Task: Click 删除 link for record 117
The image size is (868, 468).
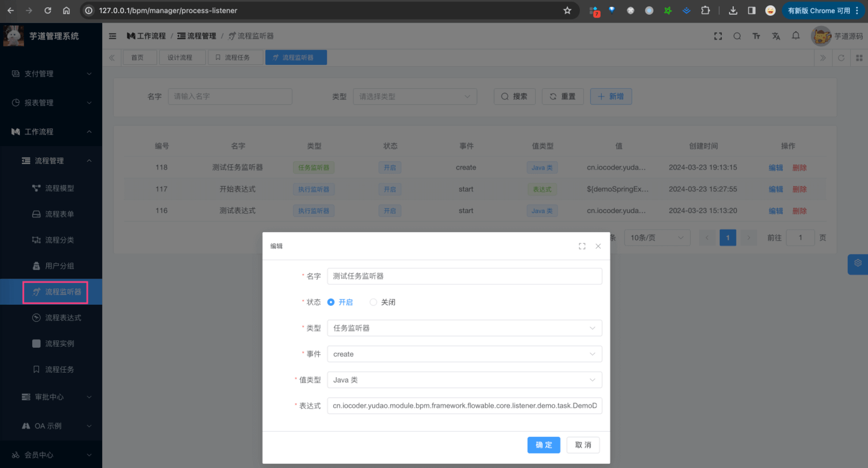Action: coord(800,189)
